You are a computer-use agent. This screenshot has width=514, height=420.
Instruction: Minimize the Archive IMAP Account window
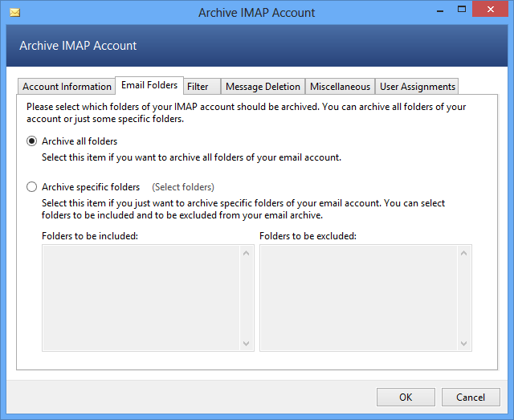pyautogui.click(x=440, y=12)
